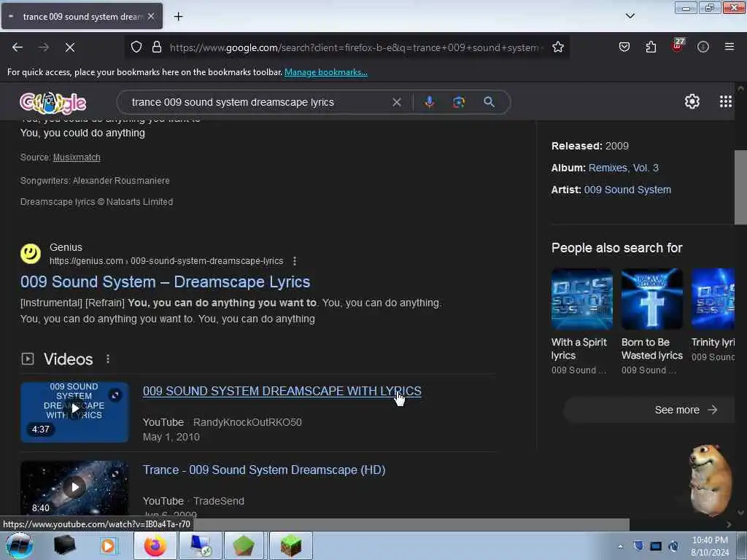Play the 4:37 Dreamscape lyrics video thumbnail
747x560 pixels.
pos(74,412)
